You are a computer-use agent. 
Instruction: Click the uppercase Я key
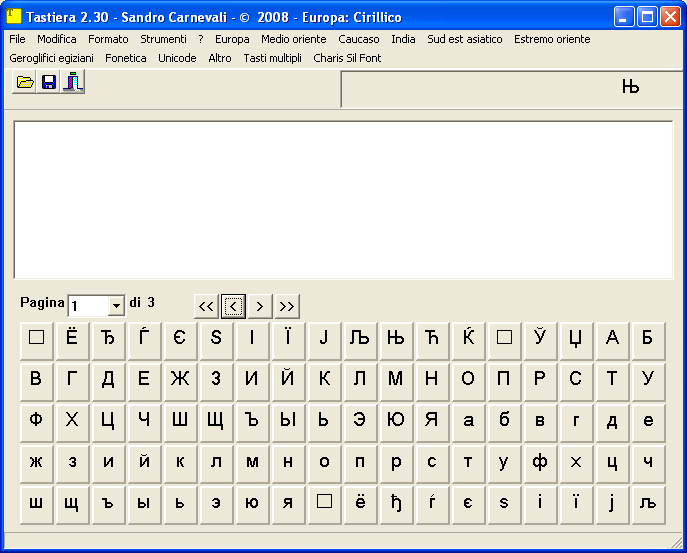click(432, 423)
